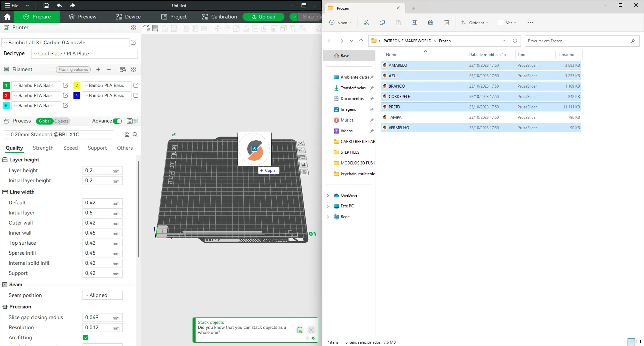Screen dimensions: 644x346
Task: Click the cut scissors icon in Explorer
Action: click(366, 22)
